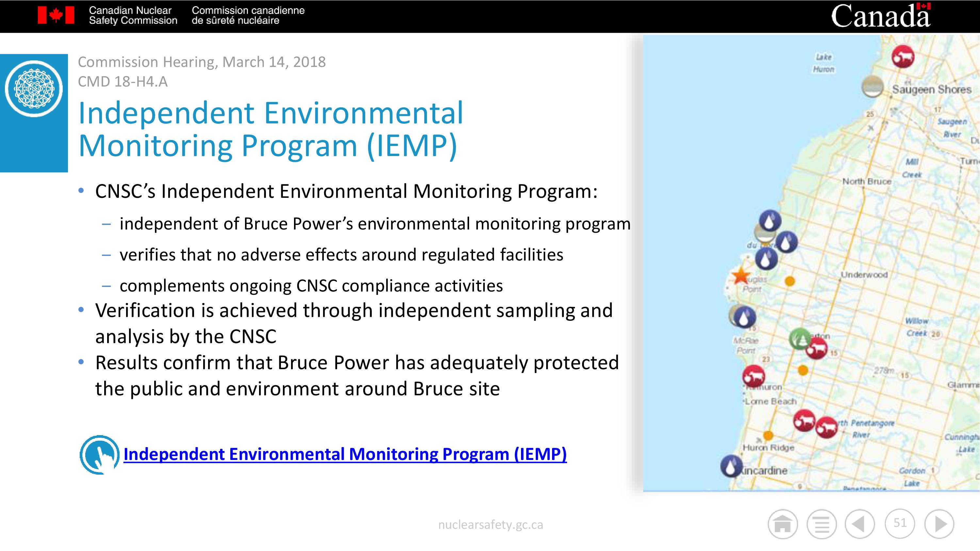Click the 'Commission Hearing, March 14, 2018' text
This screenshot has height=551, width=980.
tap(202, 62)
